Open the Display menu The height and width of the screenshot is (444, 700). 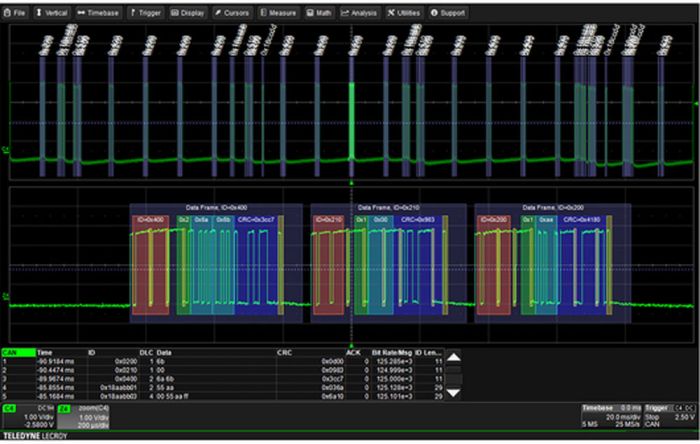tap(188, 13)
